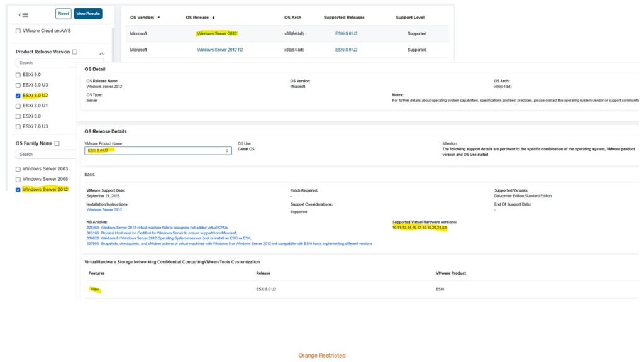Uncheck the ESXi 8.0 U2 checkbox

coord(18,96)
